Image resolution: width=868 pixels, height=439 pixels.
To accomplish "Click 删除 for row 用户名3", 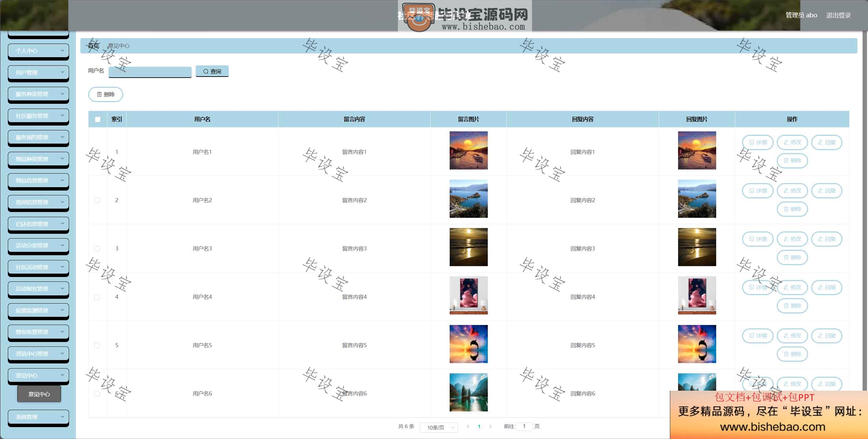I will [792, 257].
